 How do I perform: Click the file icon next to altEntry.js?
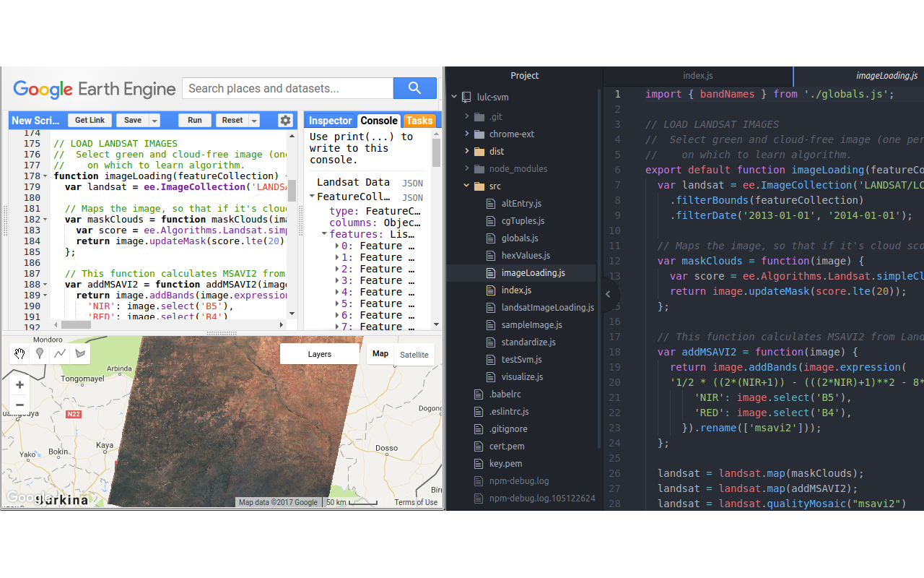click(492, 204)
